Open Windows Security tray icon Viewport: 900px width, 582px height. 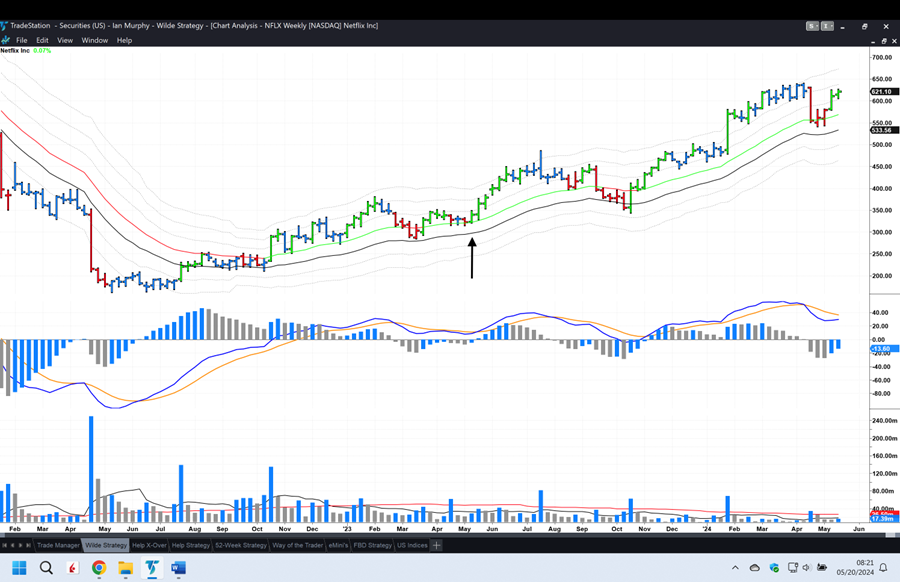[x=774, y=568]
